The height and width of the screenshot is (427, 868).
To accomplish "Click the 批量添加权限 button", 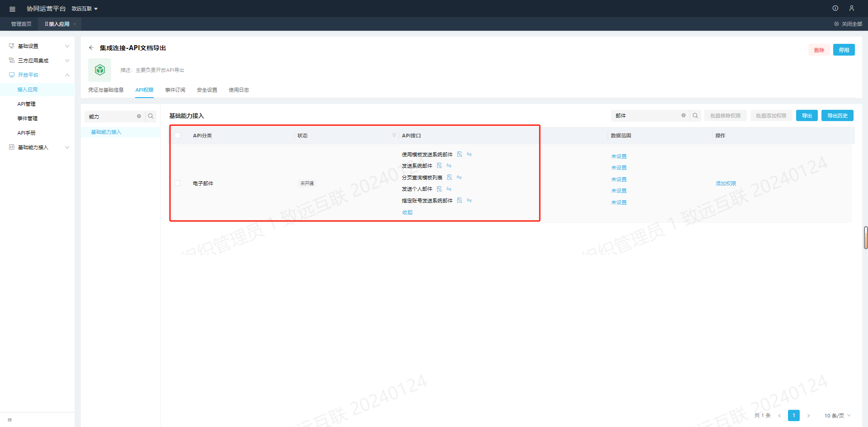I will coord(771,116).
